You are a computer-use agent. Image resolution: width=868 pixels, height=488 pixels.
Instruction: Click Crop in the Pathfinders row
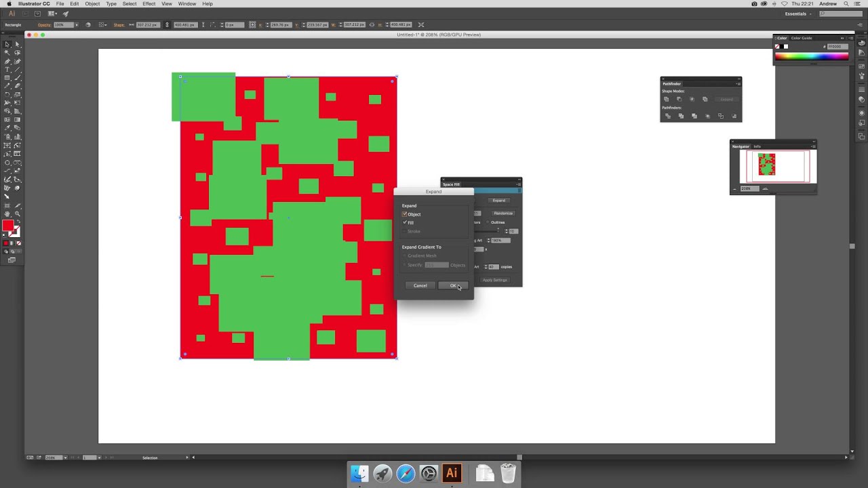707,116
